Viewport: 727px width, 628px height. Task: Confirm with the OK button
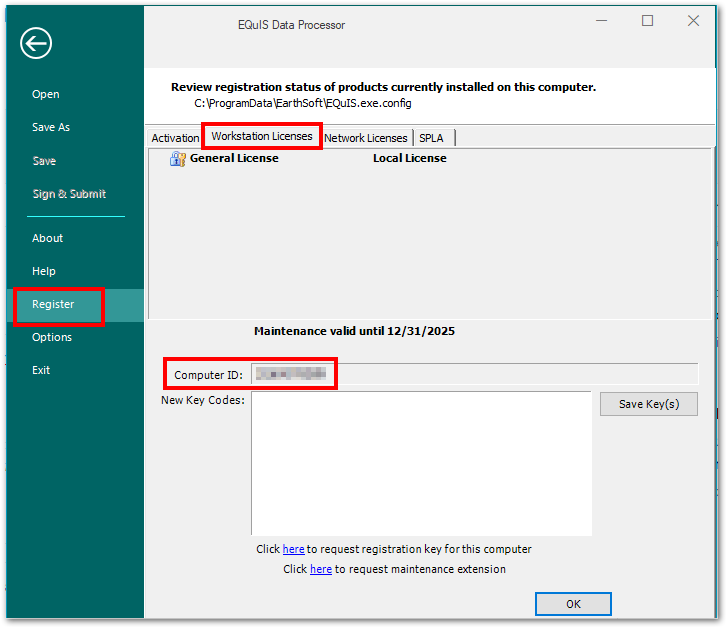573,604
